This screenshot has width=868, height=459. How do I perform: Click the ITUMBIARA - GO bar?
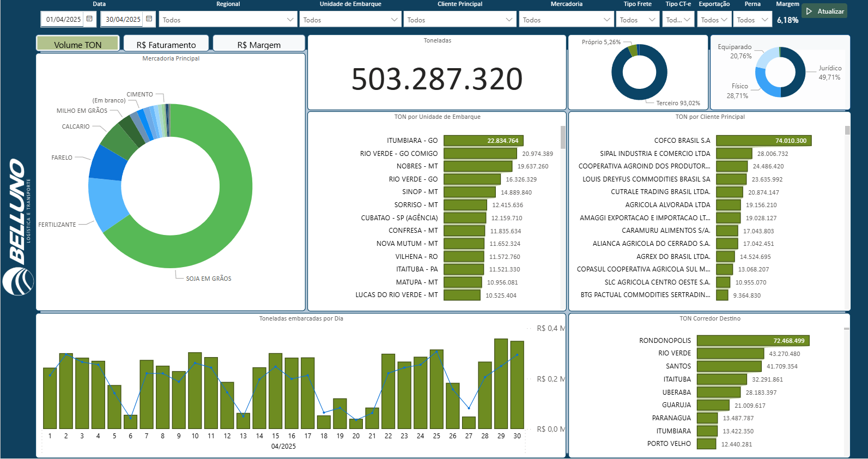tap(483, 141)
